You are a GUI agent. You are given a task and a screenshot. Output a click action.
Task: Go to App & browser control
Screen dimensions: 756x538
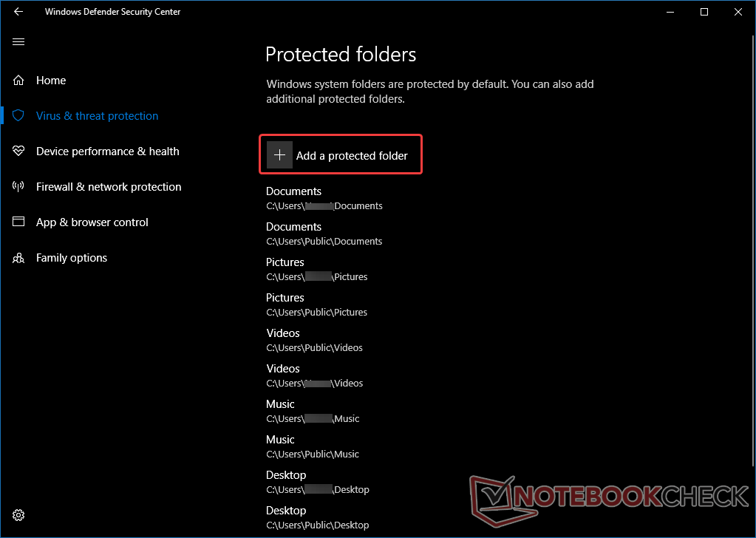[92, 222]
